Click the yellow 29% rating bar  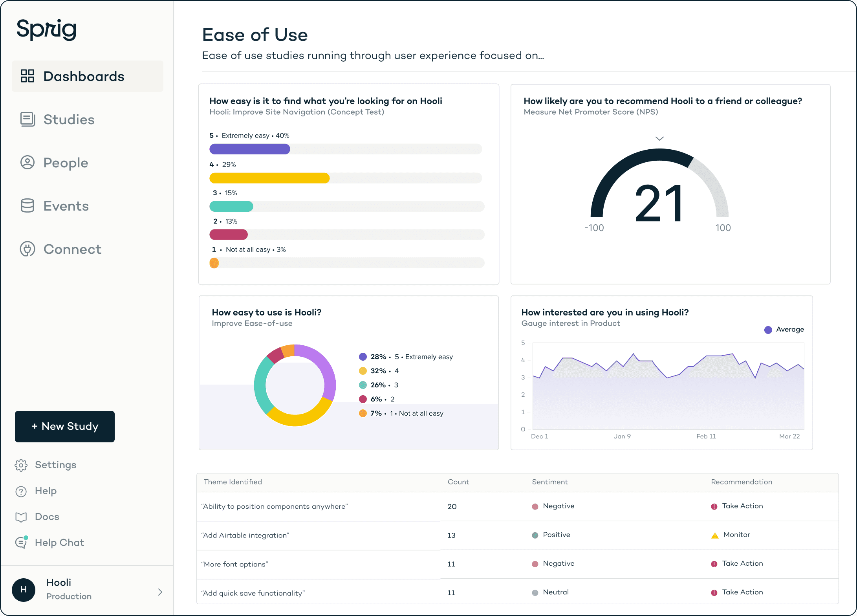pyautogui.click(x=269, y=178)
